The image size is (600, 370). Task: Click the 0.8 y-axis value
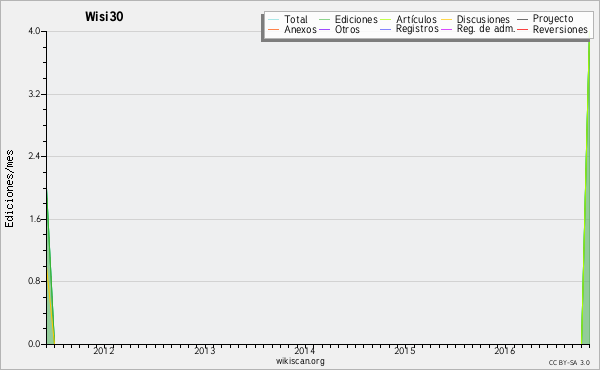click(x=34, y=281)
